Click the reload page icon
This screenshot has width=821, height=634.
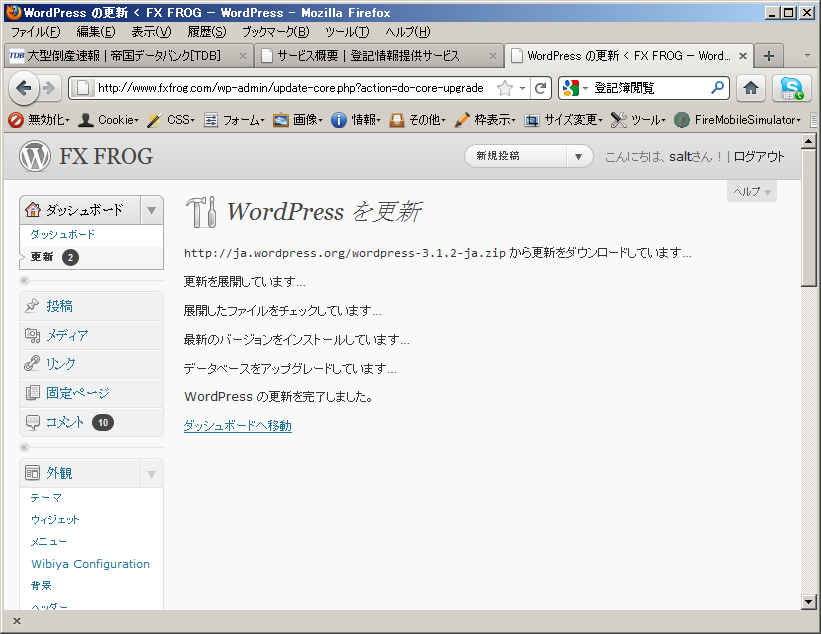pos(540,88)
